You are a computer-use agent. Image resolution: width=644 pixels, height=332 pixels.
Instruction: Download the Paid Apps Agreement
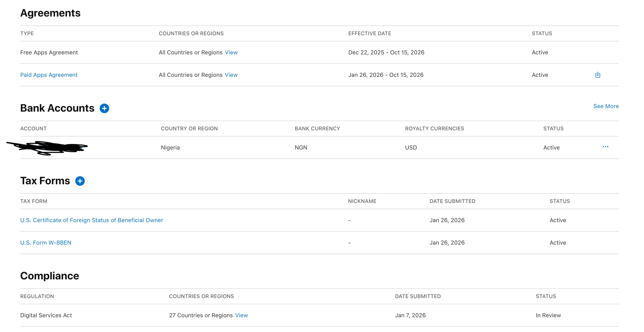click(x=597, y=75)
